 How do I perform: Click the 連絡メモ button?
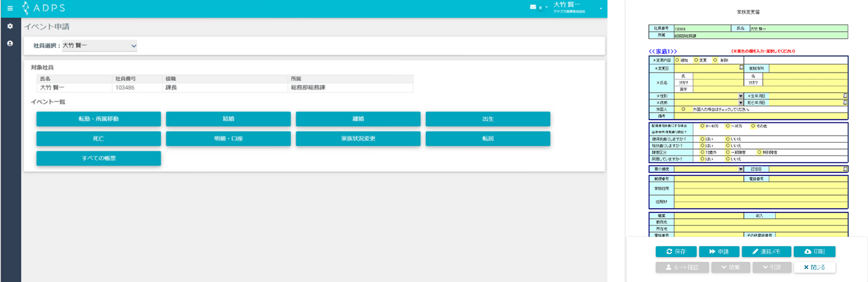[x=766, y=251]
